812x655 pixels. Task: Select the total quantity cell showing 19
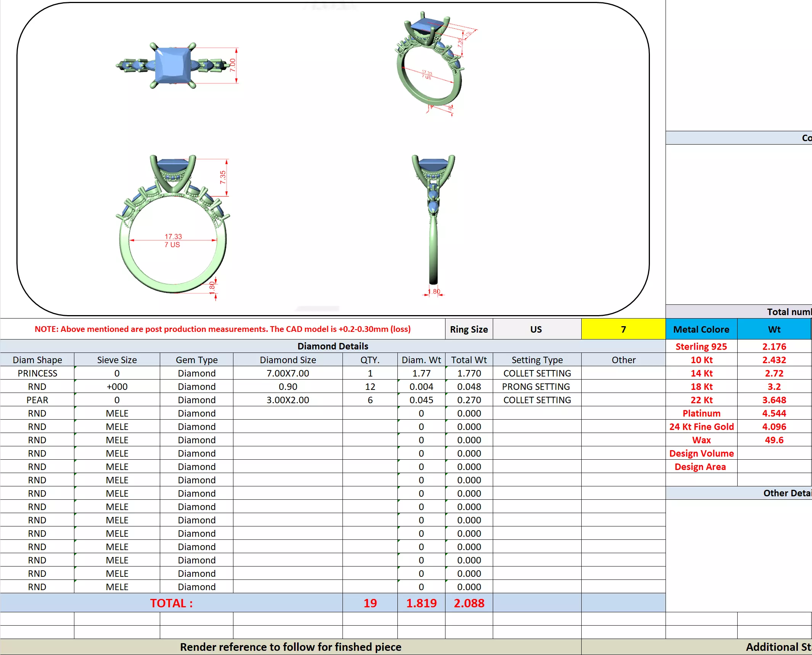(x=370, y=603)
